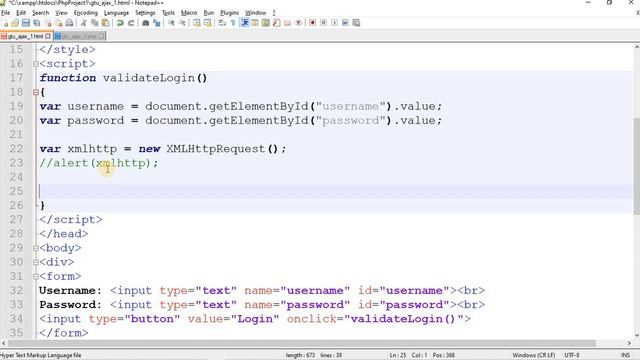Click the Stop recording macro icon
This screenshot has width=640, height=360.
tap(323, 23)
